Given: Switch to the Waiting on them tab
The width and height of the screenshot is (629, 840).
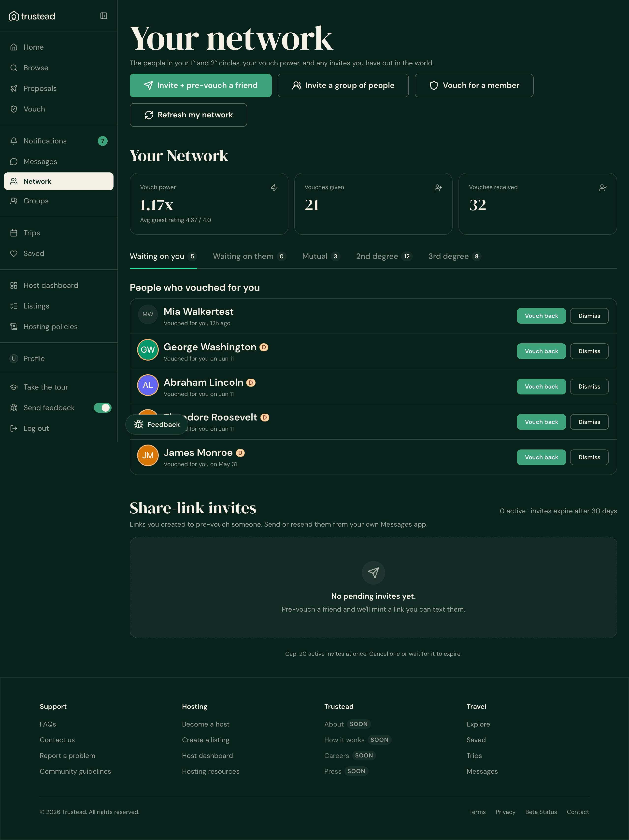Looking at the screenshot, I should click(249, 256).
